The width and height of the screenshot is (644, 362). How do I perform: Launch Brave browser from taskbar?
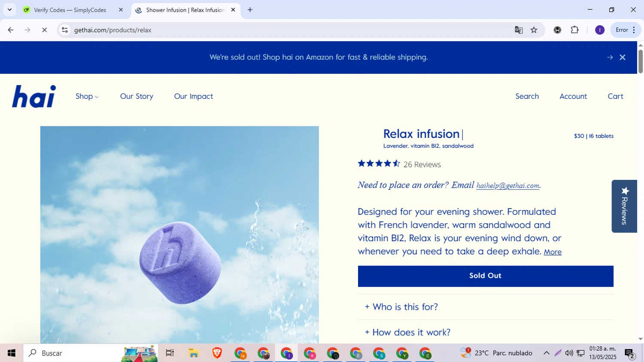pyautogui.click(x=217, y=353)
